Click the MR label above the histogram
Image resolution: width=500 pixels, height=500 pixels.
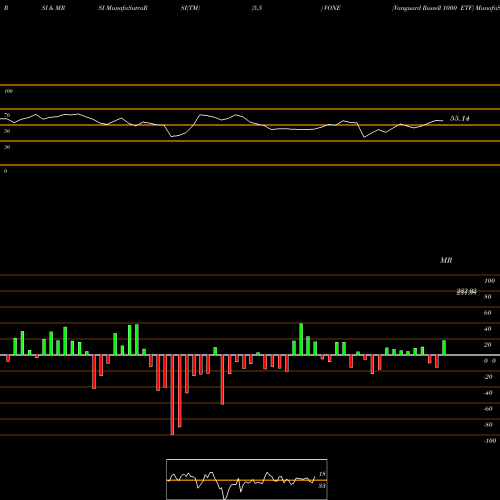(446, 260)
